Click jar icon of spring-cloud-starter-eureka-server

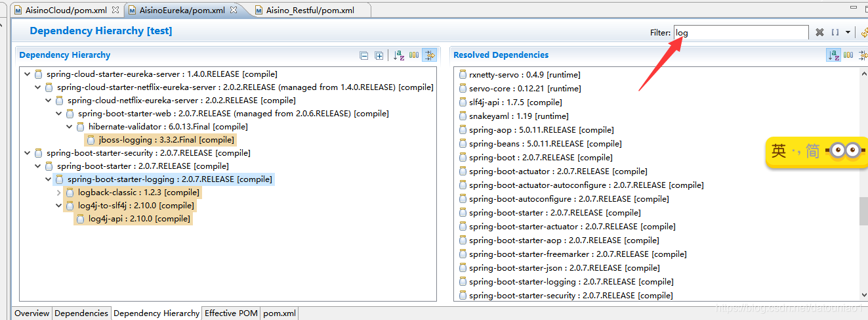click(39, 74)
